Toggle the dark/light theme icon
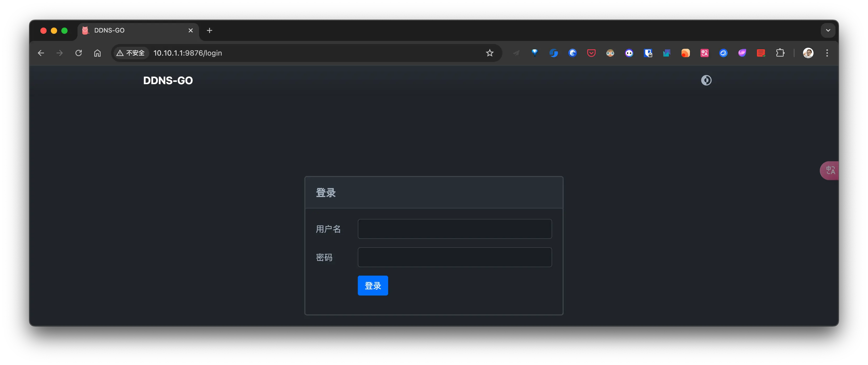 [706, 80]
